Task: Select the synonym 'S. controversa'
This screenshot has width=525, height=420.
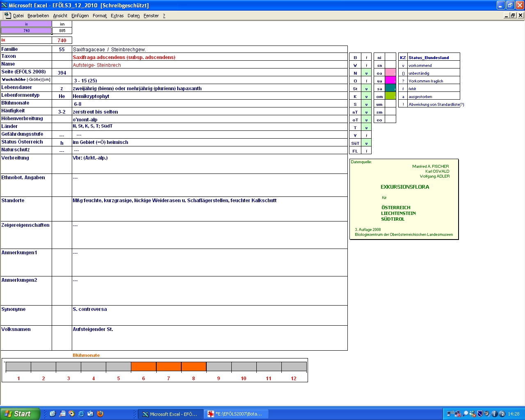Action: pos(90,309)
